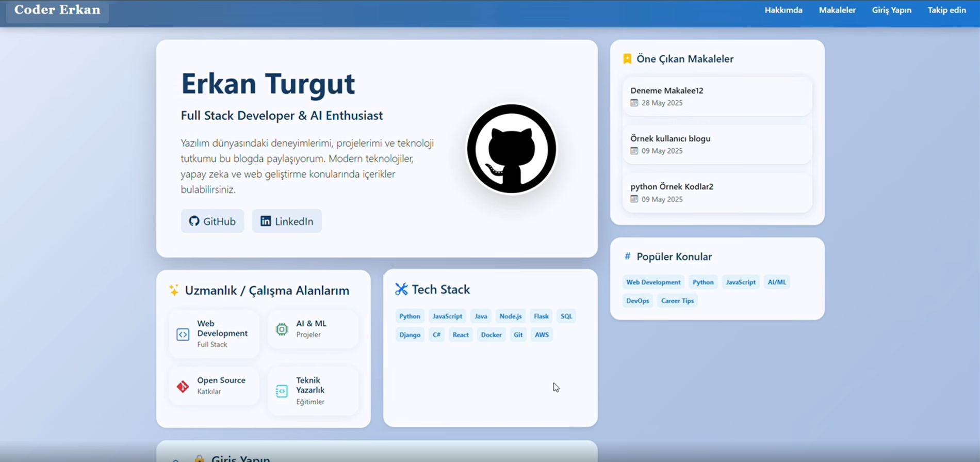The width and height of the screenshot is (980, 462).
Task: Select the Career Tips topic tag
Action: [x=677, y=300]
